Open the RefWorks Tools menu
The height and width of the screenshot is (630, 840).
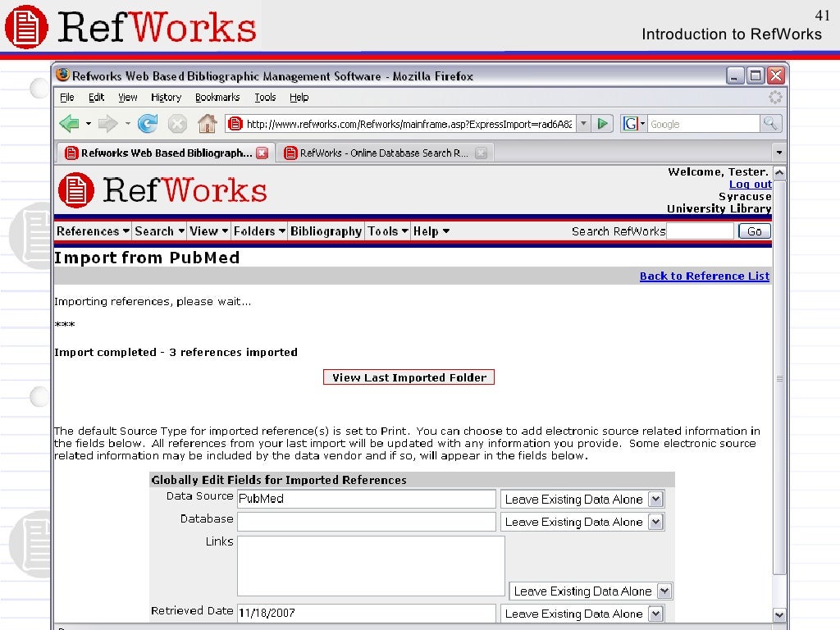387,231
